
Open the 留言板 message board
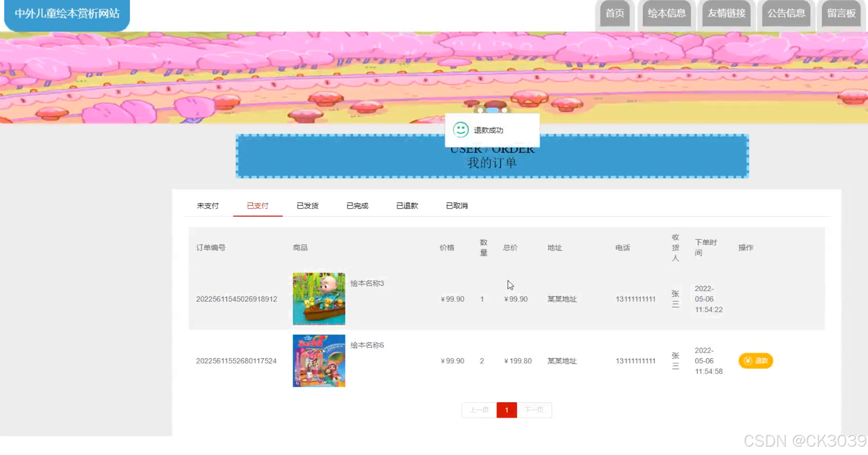[841, 13]
